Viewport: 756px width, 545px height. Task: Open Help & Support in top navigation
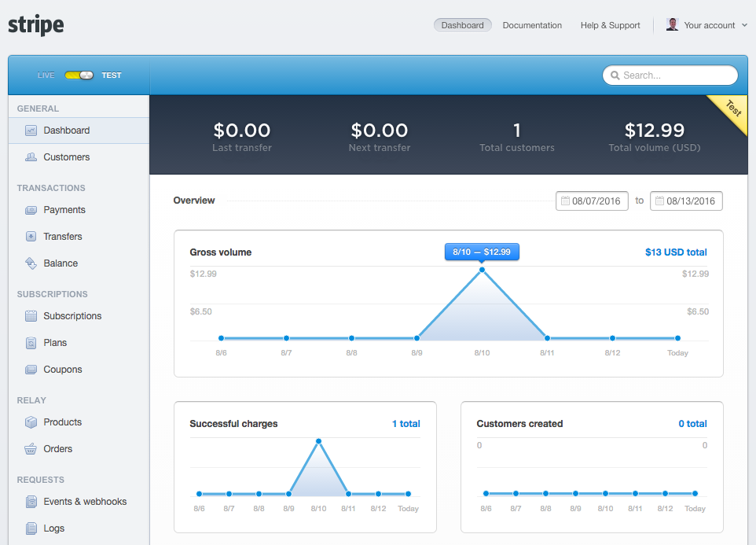click(x=610, y=25)
